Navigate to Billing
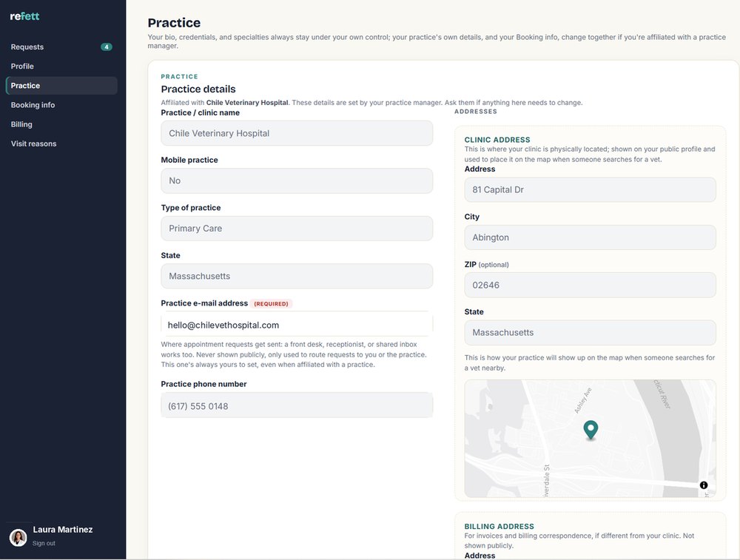The image size is (740, 560). click(61, 124)
